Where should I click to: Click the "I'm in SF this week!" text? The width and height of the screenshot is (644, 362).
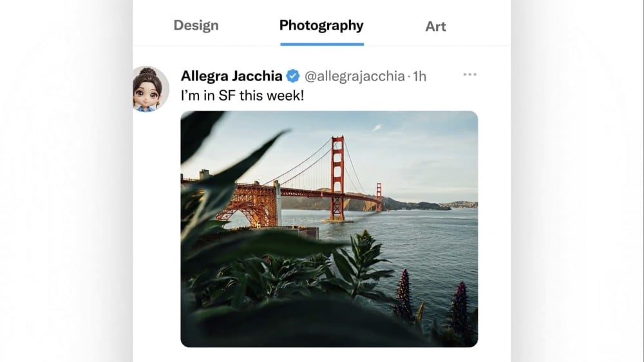pos(242,95)
